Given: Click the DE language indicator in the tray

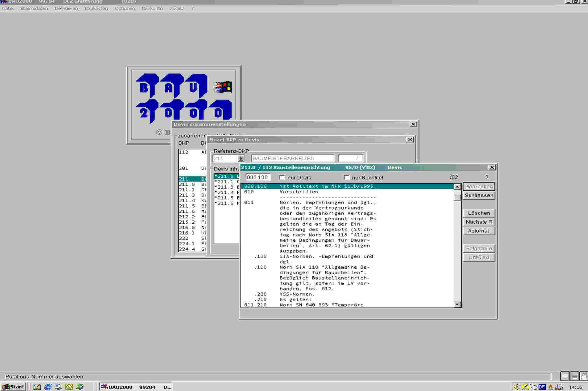Looking at the screenshot, I should coord(542,387).
